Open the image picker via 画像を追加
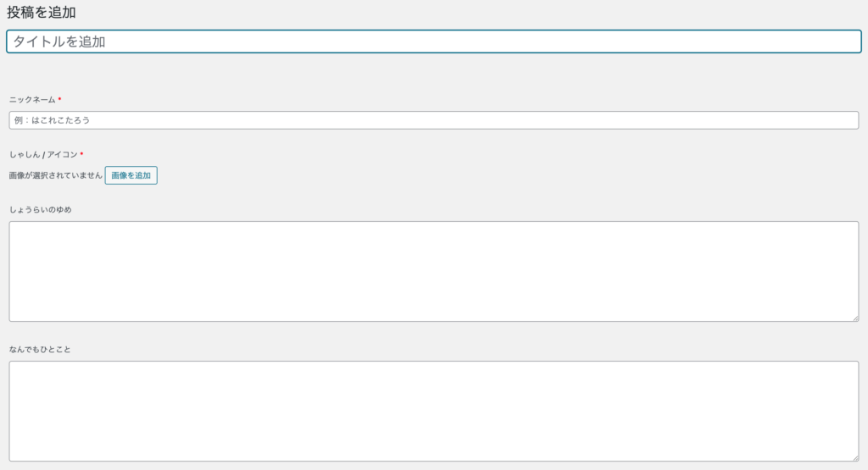Screen dimensions: 868x470 pos(131,175)
